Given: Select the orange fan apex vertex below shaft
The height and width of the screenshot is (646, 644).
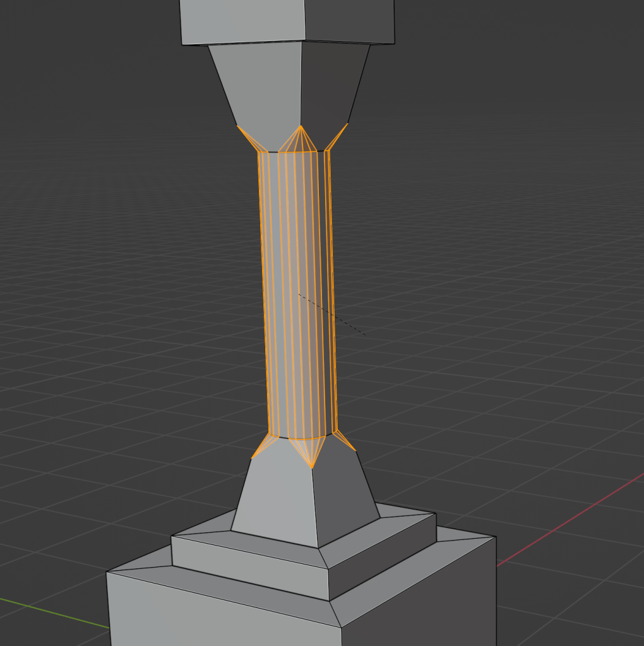Looking at the screenshot, I should coord(311,467).
